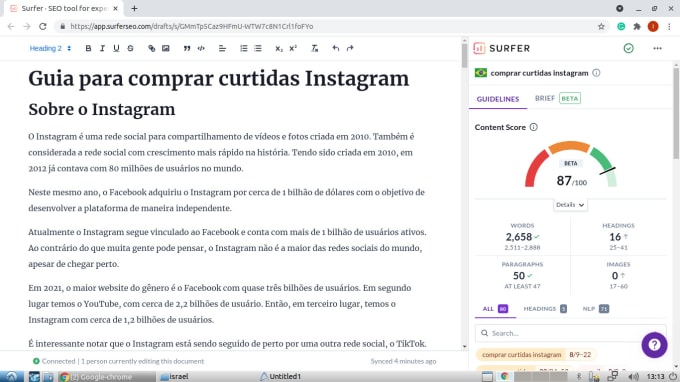Apply numbered list formatting

point(244,48)
